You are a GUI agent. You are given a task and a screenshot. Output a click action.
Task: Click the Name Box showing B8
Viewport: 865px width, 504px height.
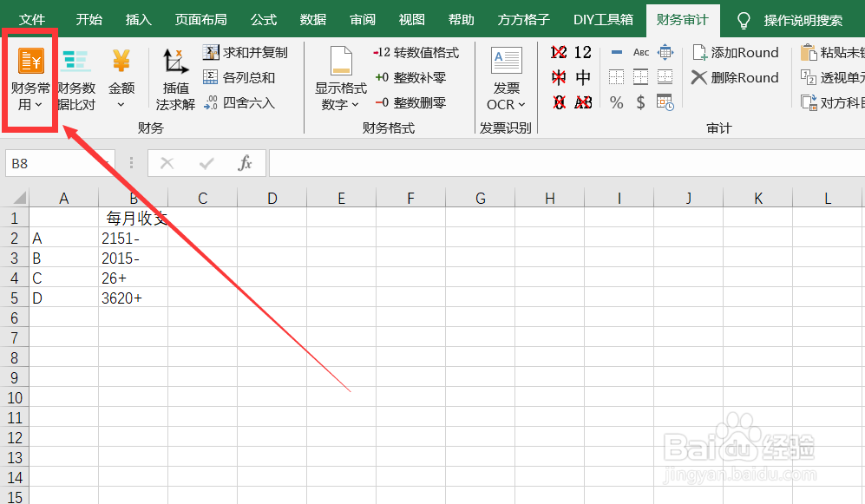coord(60,163)
